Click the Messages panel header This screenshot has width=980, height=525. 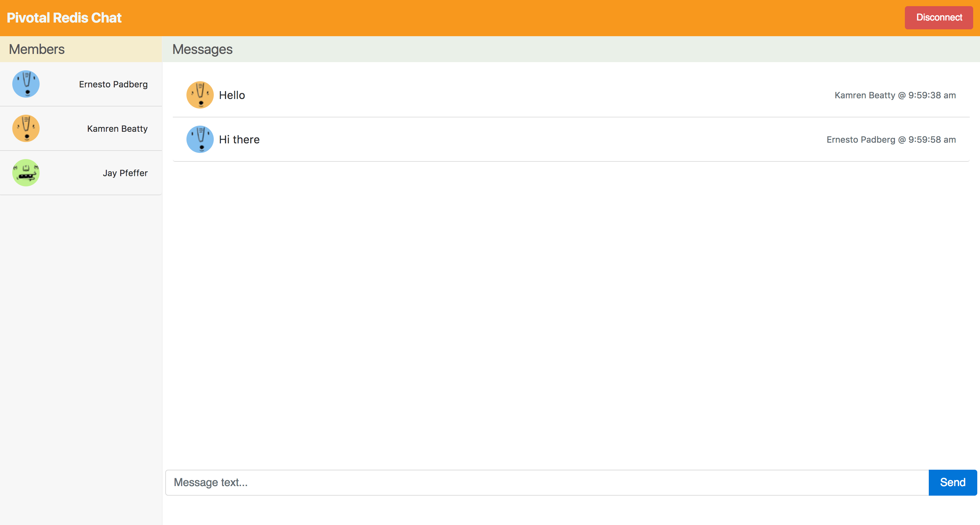(x=202, y=49)
